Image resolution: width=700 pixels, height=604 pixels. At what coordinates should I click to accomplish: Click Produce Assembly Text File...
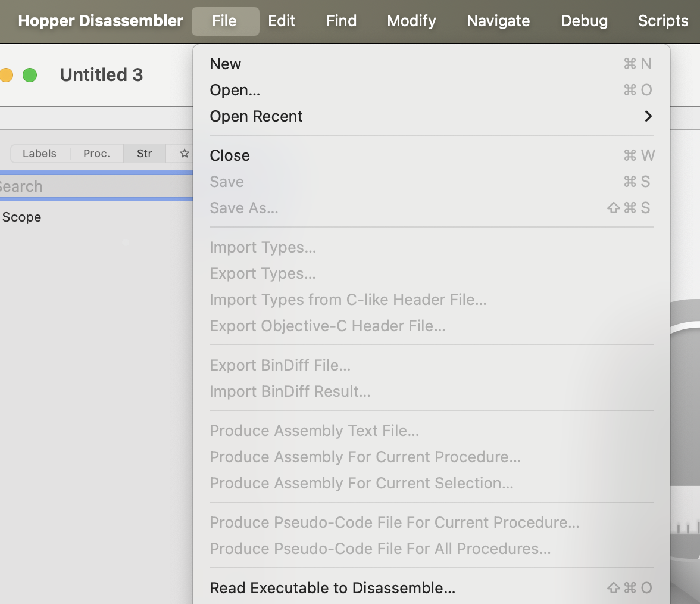coord(431,431)
